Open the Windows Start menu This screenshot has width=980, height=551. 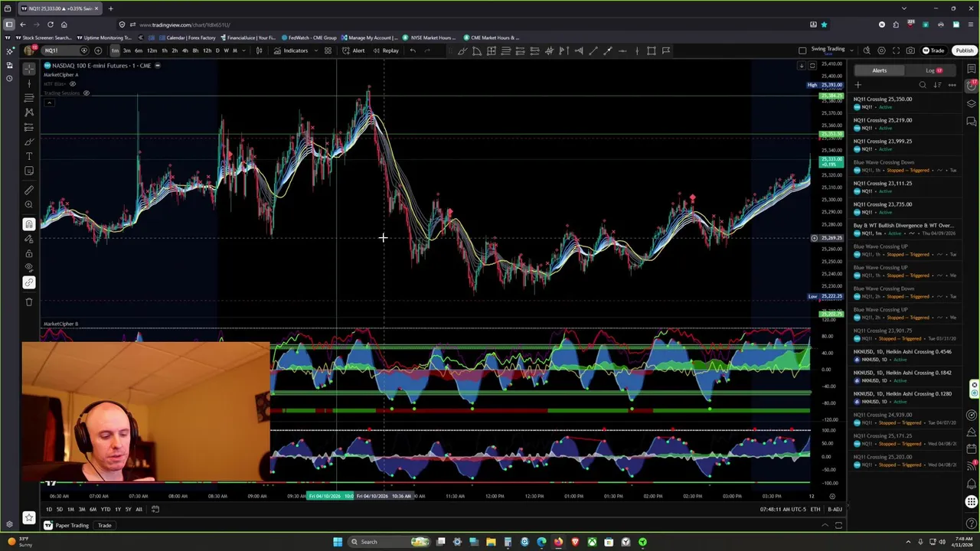(338, 542)
